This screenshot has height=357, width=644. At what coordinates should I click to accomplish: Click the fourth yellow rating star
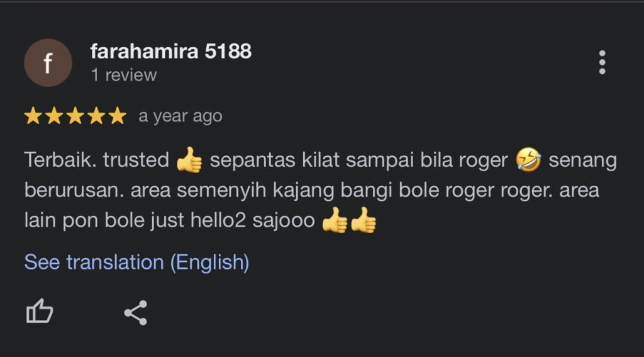[x=96, y=116]
